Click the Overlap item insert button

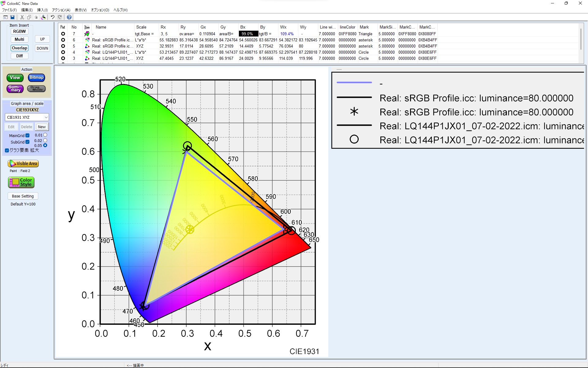20,48
